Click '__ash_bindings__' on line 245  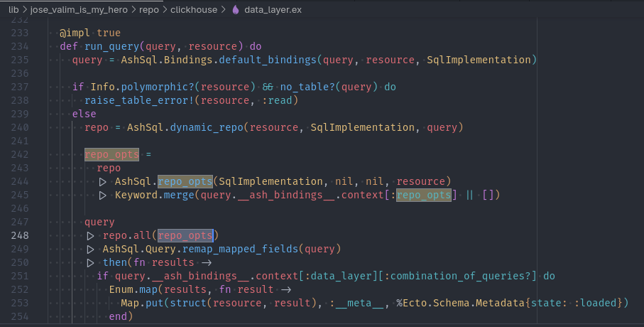click(286, 195)
